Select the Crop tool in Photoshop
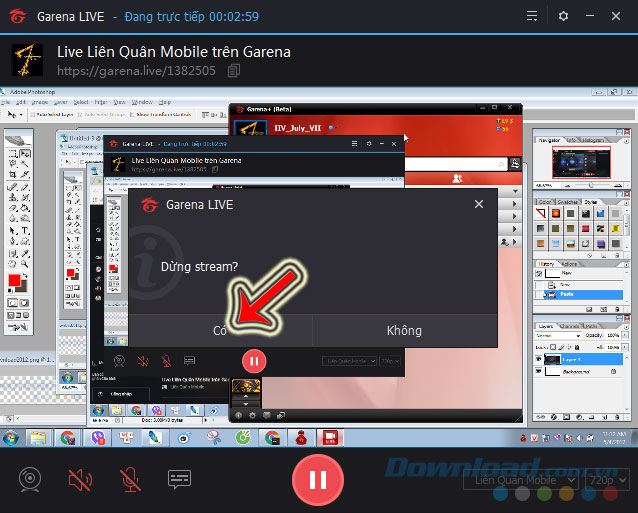This screenshot has height=513, width=638. [13, 175]
